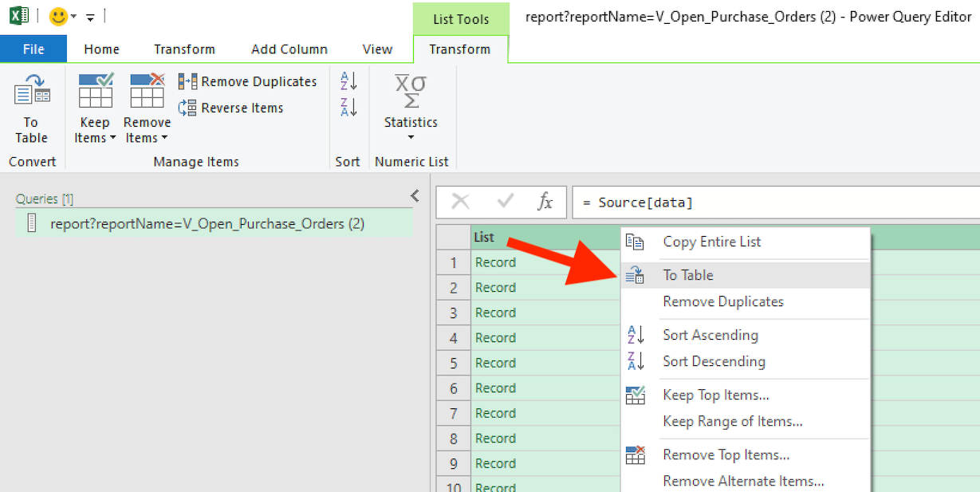The width and height of the screenshot is (980, 492).
Task: Click the confirm checkmark in formula bar
Action: [x=506, y=202]
